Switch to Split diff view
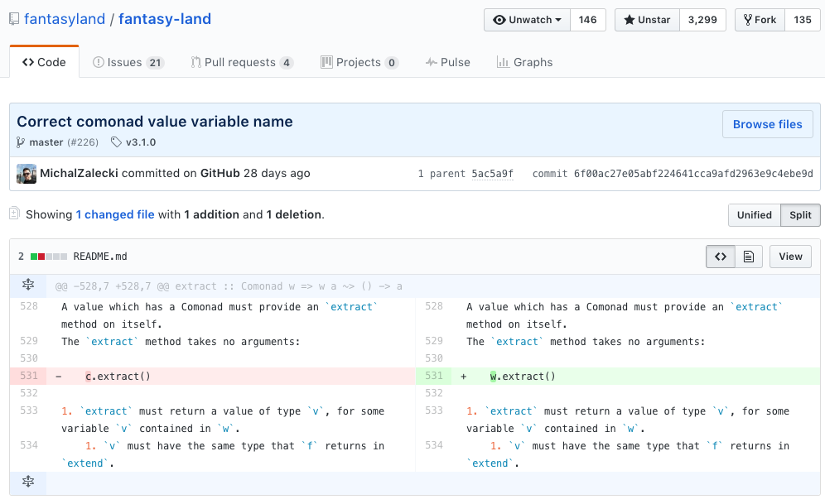The width and height of the screenshot is (825, 504). coord(800,215)
